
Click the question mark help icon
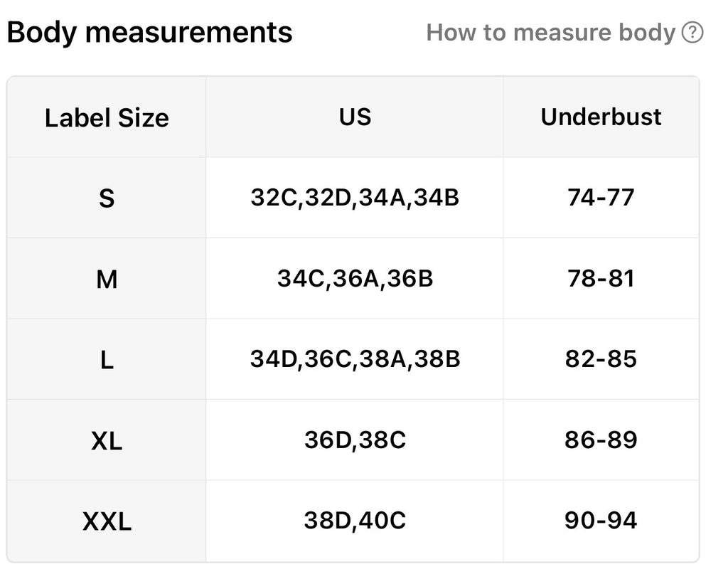(692, 33)
